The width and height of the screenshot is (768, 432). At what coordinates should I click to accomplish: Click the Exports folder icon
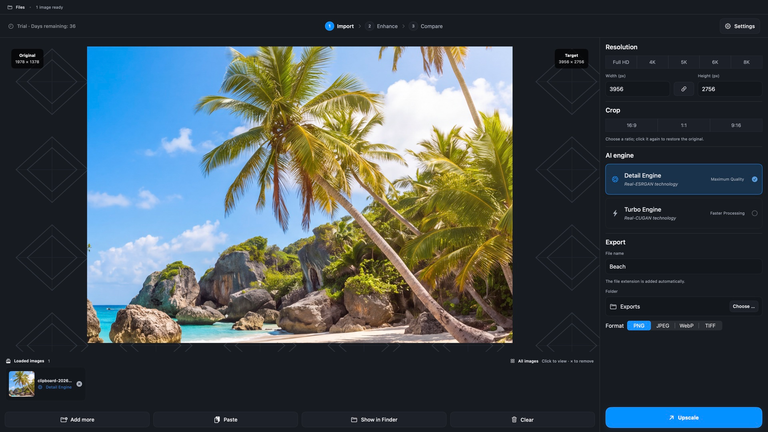pyautogui.click(x=613, y=307)
